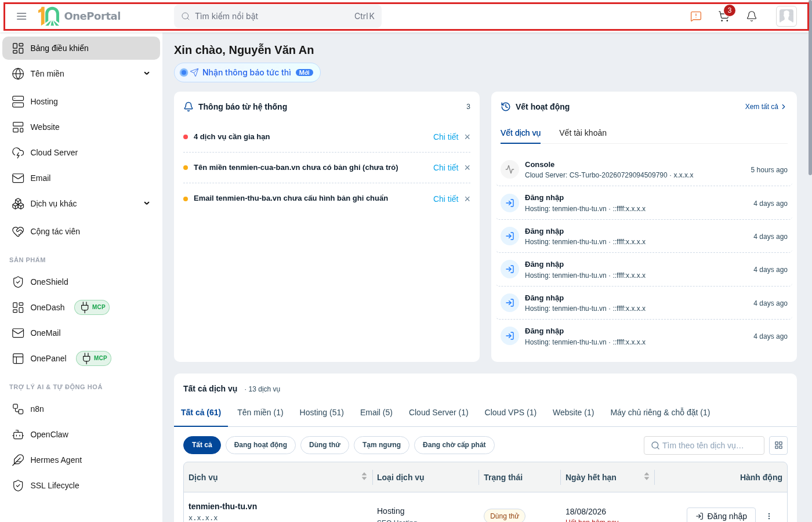Open the feedback message icon
The width and height of the screenshot is (812, 522).
pyautogui.click(x=696, y=16)
